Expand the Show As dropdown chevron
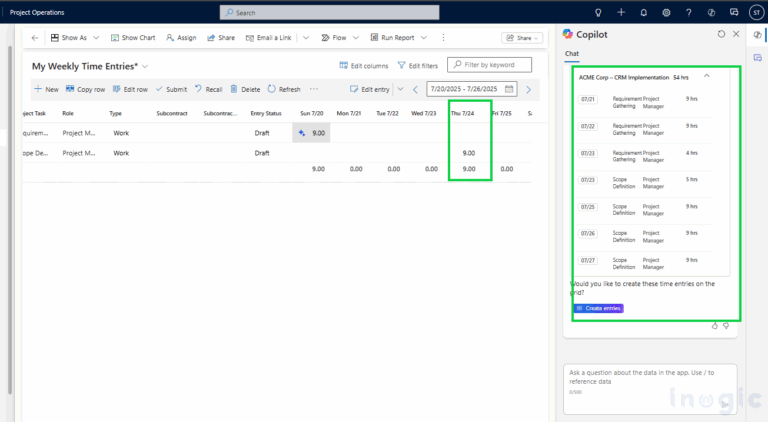Screen dimensions: 768x422 tap(96, 38)
